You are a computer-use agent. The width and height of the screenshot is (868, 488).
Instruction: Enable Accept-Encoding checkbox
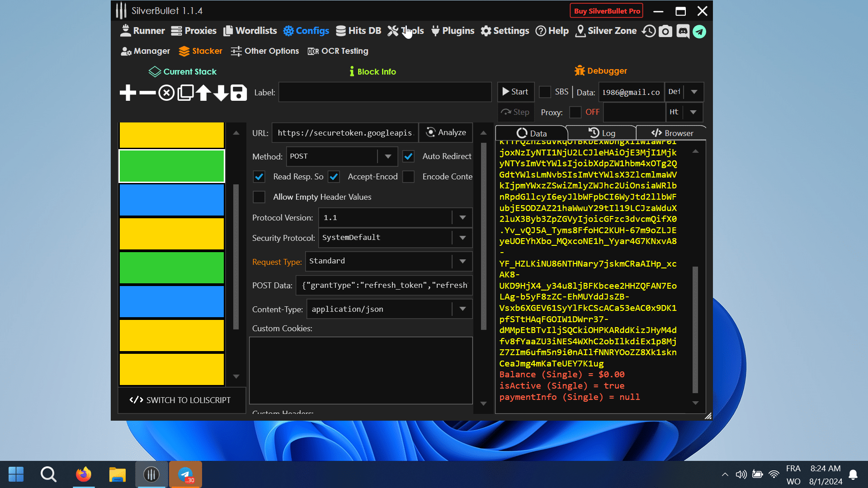(x=334, y=176)
